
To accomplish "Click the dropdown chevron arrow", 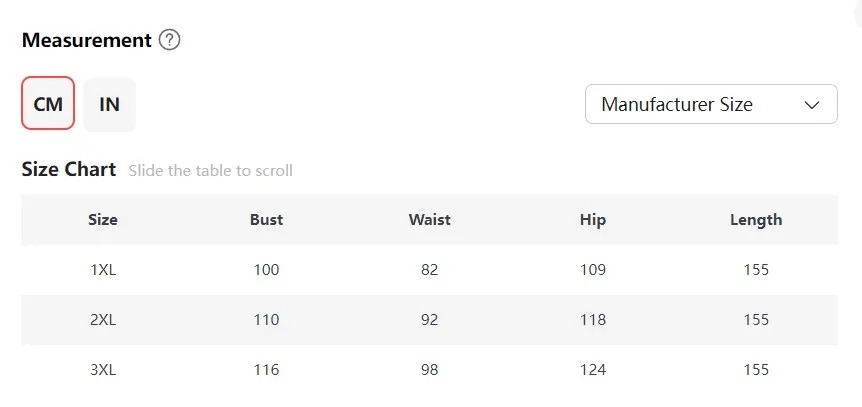I will (x=812, y=104).
